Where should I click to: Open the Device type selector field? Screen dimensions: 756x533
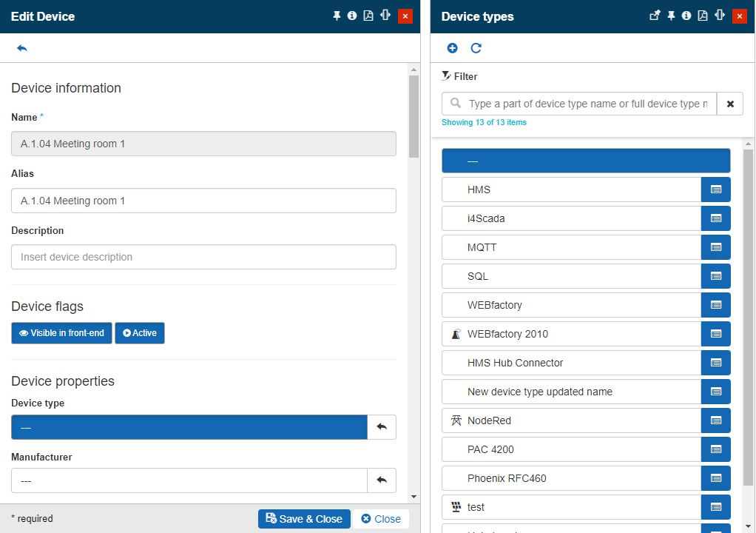pos(189,427)
